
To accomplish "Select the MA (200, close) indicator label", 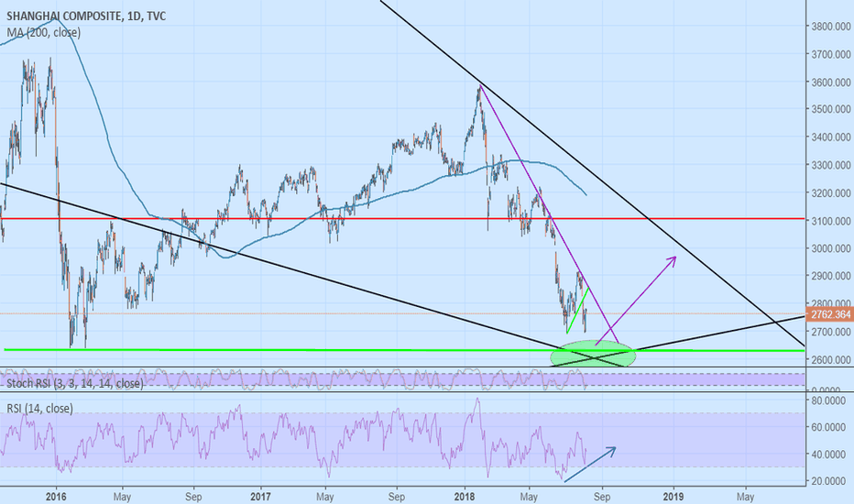I will [44, 33].
